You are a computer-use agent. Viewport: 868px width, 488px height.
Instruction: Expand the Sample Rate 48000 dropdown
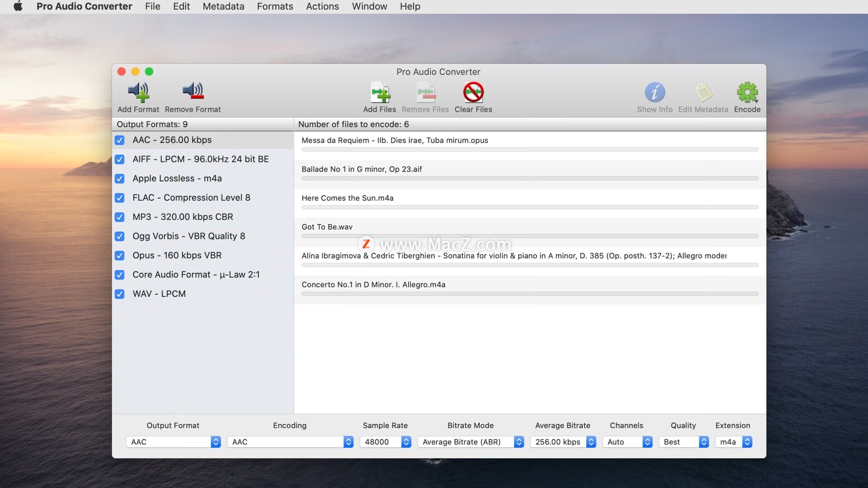(x=385, y=442)
